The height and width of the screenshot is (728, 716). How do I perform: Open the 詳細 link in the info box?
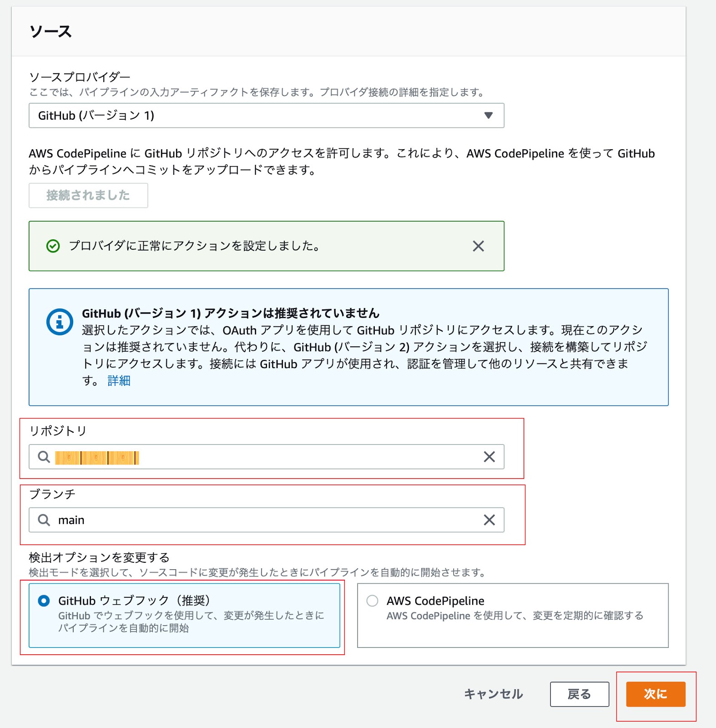[x=119, y=381]
